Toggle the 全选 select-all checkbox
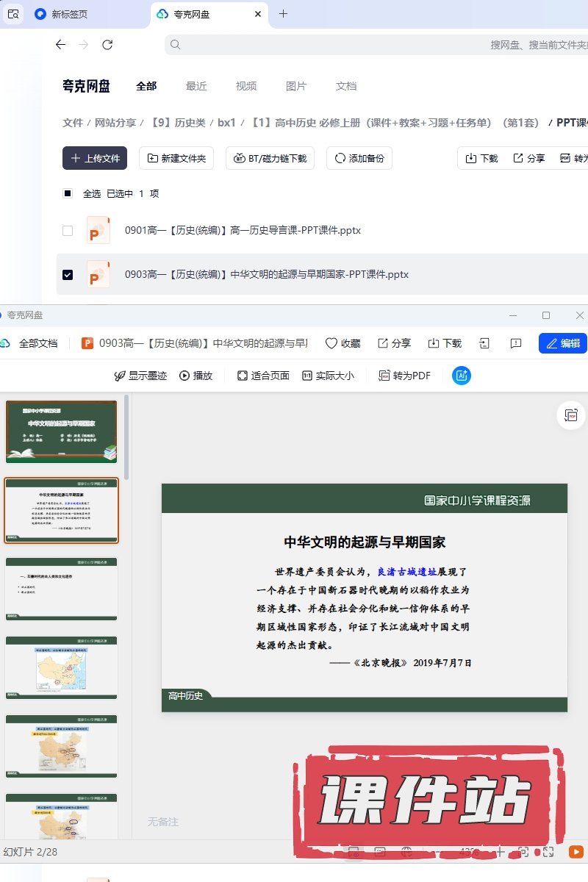 (68, 193)
